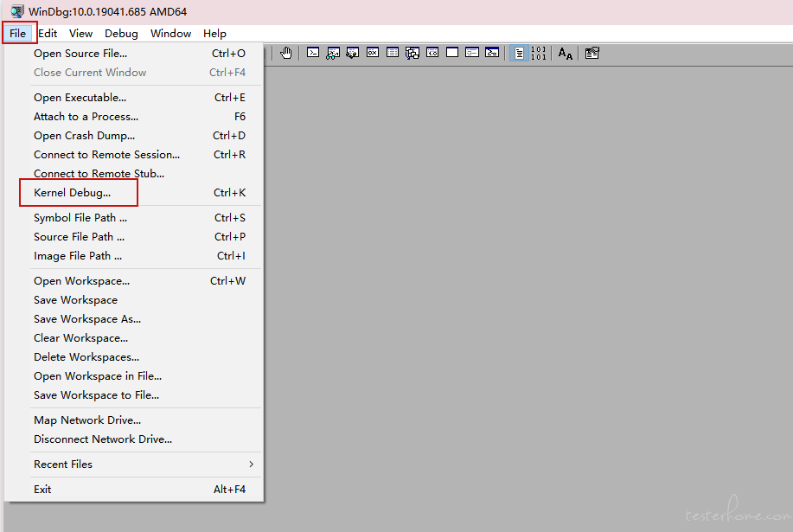This screenshot has width=793, height=532.
Task: Choose Map Network Drive
Action: pos(134,420)
